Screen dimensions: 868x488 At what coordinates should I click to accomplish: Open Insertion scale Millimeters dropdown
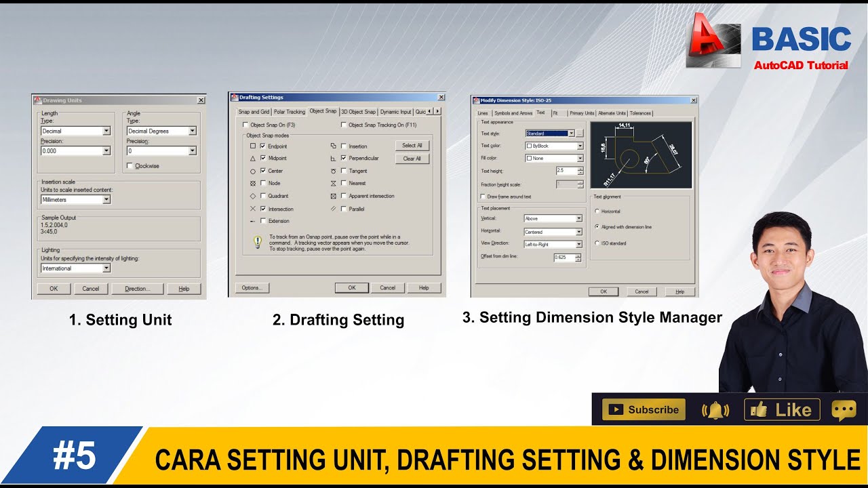click(75, 199)
